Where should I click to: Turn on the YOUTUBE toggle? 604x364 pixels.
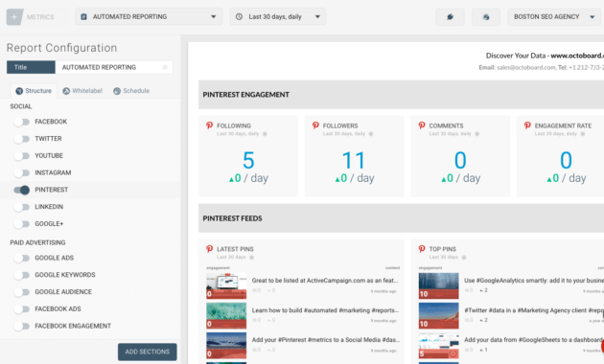[21, 156]
